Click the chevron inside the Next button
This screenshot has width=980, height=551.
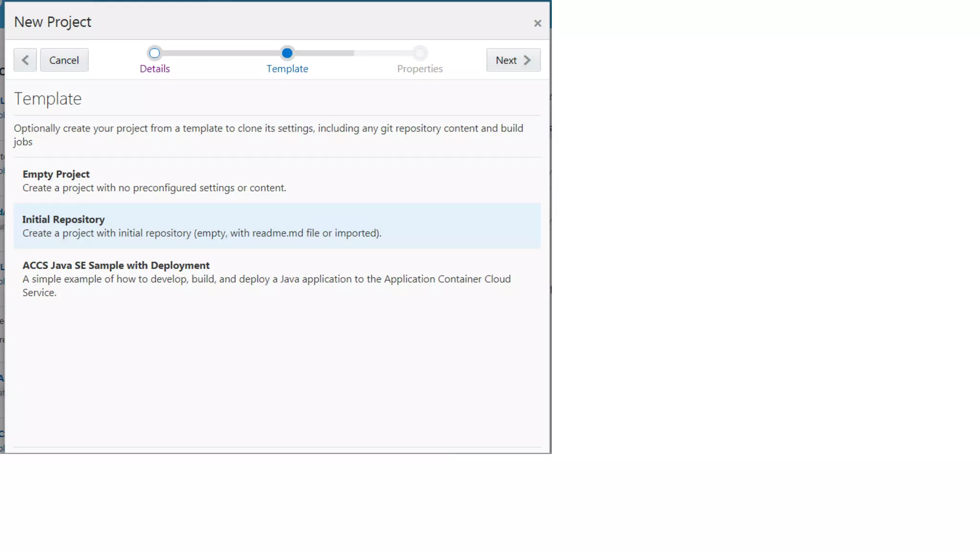(x=527, y=60)
